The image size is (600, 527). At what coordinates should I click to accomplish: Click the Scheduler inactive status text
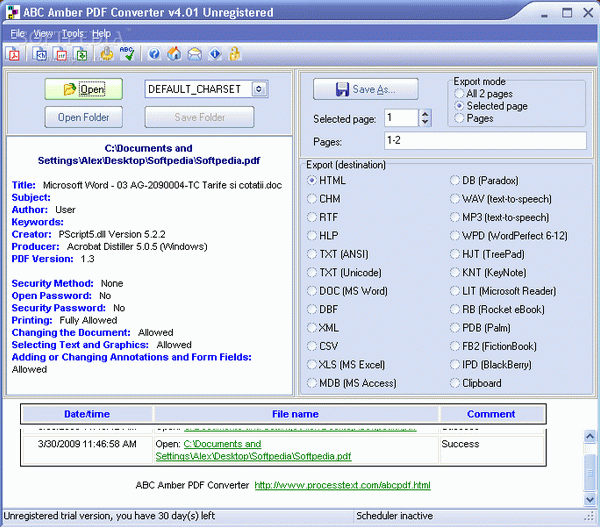pyautogui.click(x=395, y=516)
